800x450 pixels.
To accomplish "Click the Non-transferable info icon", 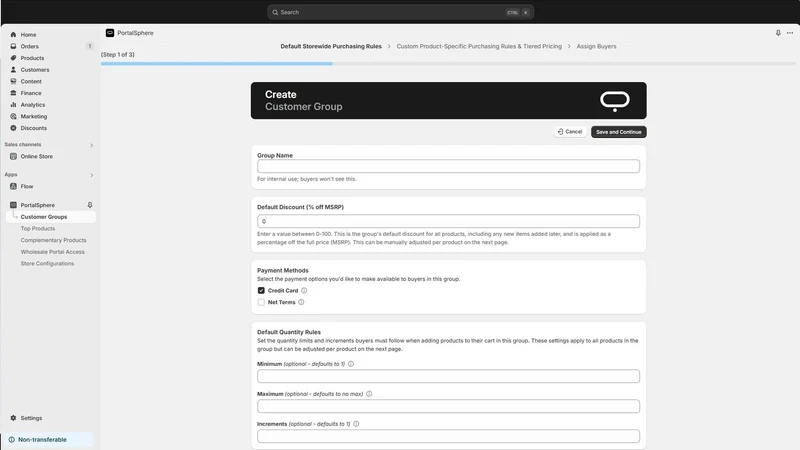I will 11,439.
